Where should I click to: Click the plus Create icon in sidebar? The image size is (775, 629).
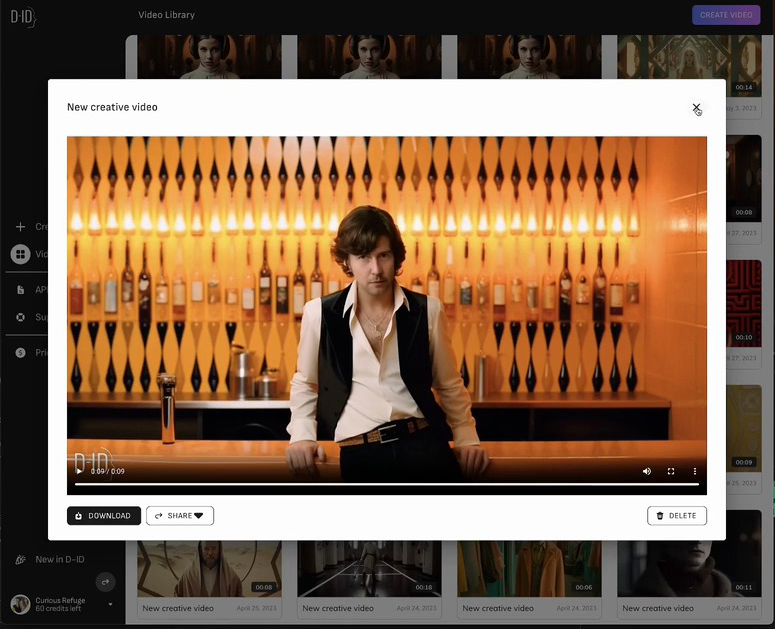(20, 227)
